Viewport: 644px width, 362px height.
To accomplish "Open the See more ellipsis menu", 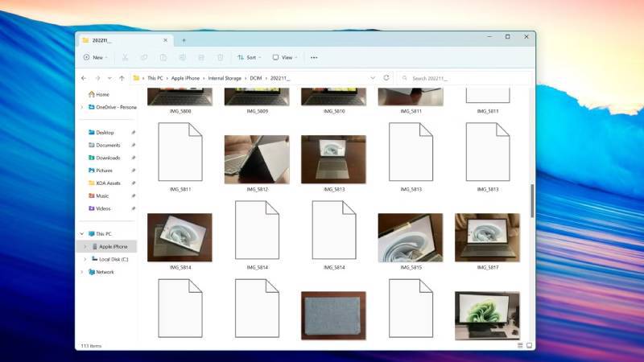I will (x=314, y=58).
